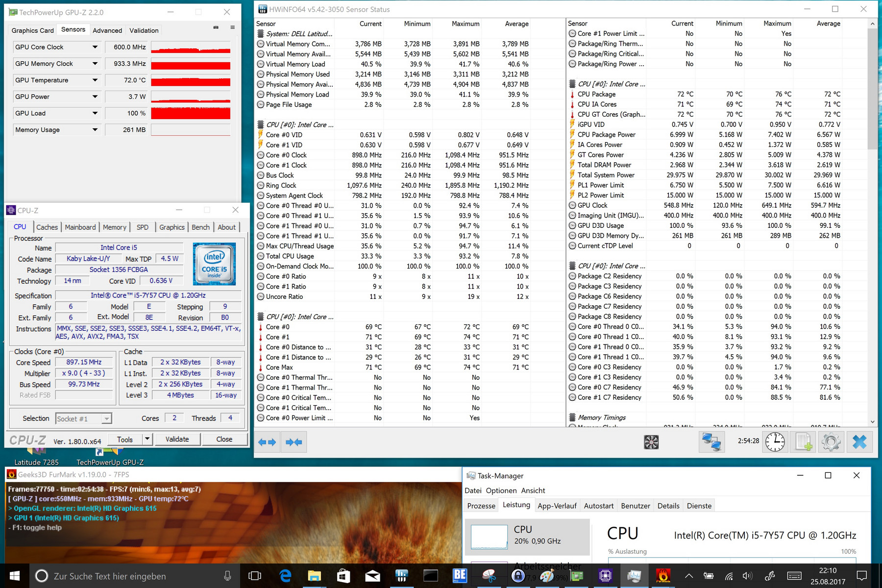The width and height of the screenshot is (882, 588).
Task: Switch to GPU-Z Advanced tab
Action: [107, 30]
